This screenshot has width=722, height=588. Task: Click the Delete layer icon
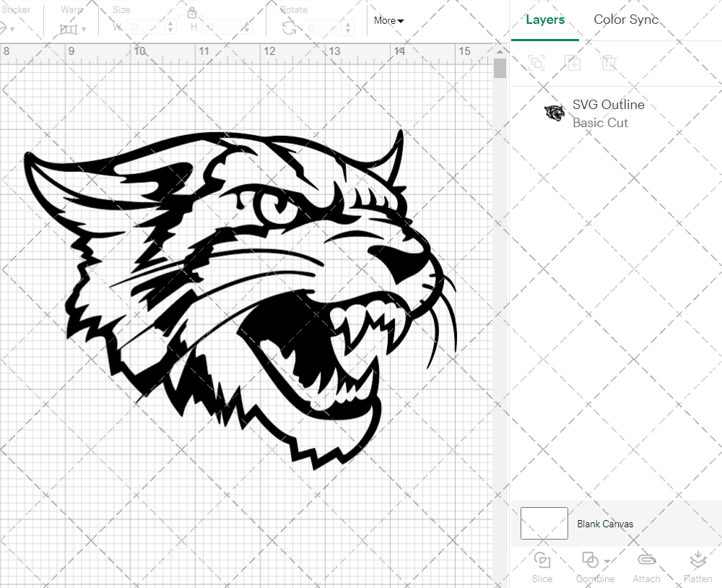click(x=609, y=63)
